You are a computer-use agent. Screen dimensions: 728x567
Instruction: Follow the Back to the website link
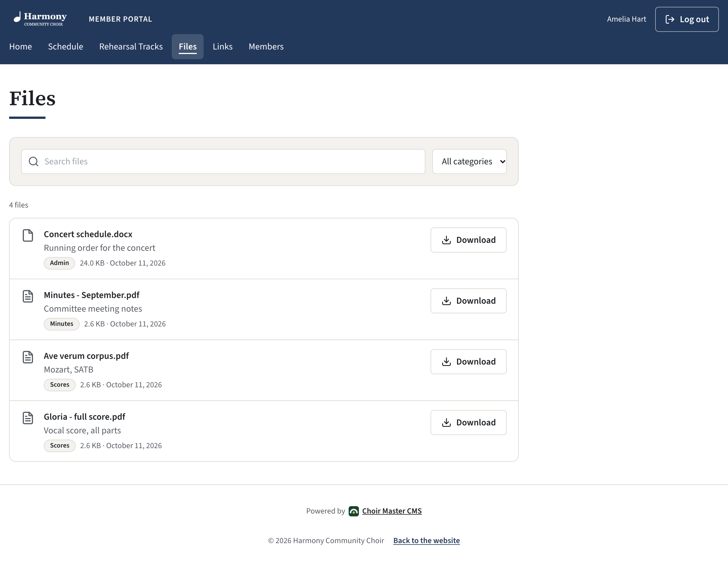pos(426,540)
